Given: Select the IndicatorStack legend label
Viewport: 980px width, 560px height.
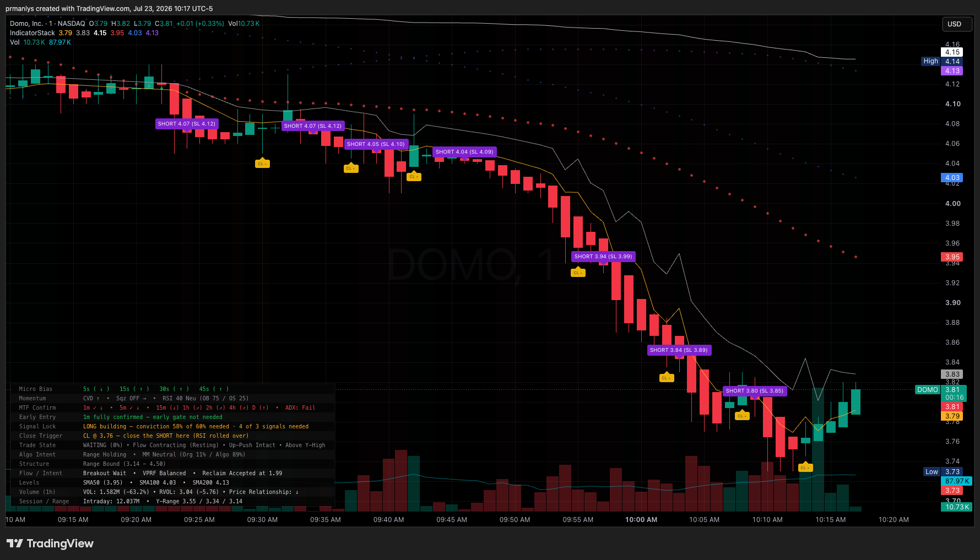Looking at the screenshot, I should (33, 33).
